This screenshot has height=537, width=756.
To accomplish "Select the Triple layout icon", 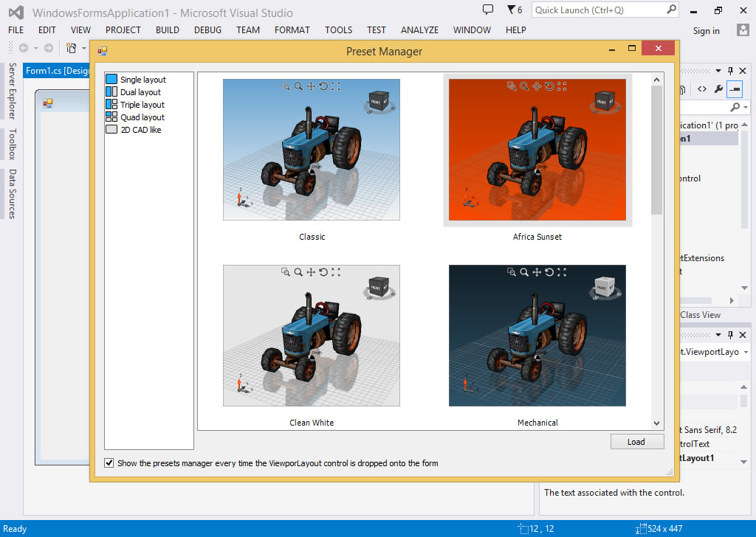I will pos(111,104).
